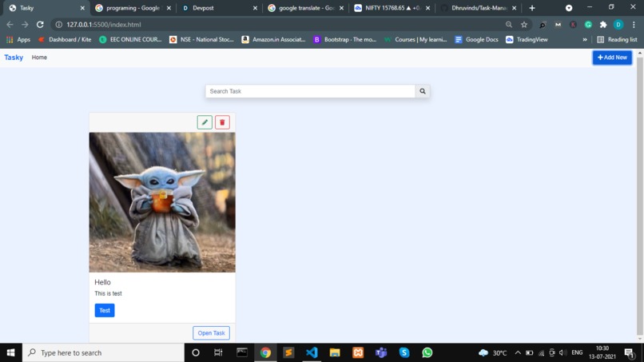This screenshot has height=362, width=644.
Task: Click the Chrome icon in taskbar
Action: coord(265,352)
